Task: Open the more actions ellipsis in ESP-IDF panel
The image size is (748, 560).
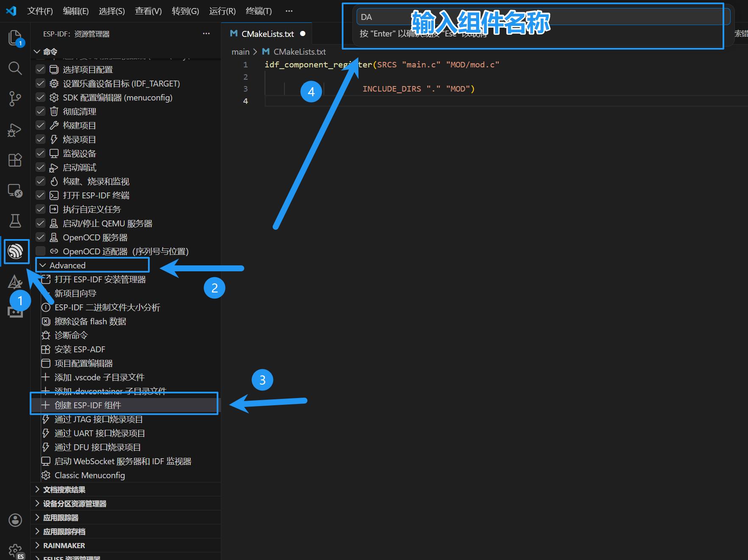Action: click(207, 33)
